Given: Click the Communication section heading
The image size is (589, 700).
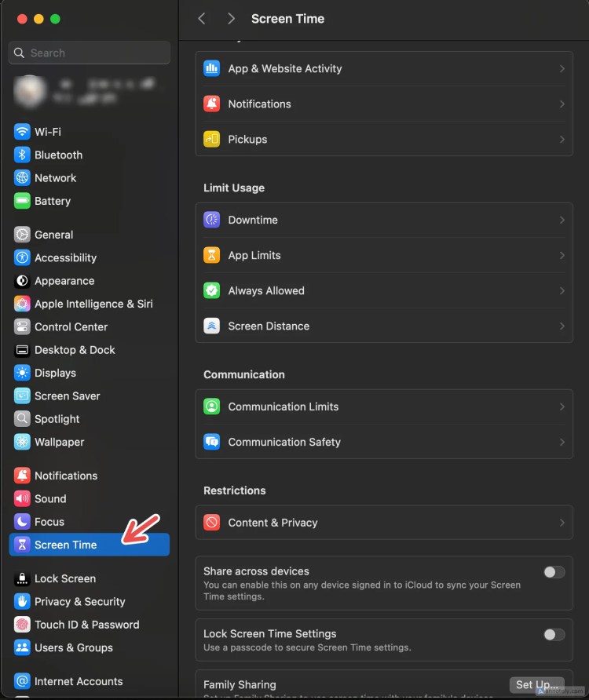Looking at the screenshot, I should pos(244,374).
